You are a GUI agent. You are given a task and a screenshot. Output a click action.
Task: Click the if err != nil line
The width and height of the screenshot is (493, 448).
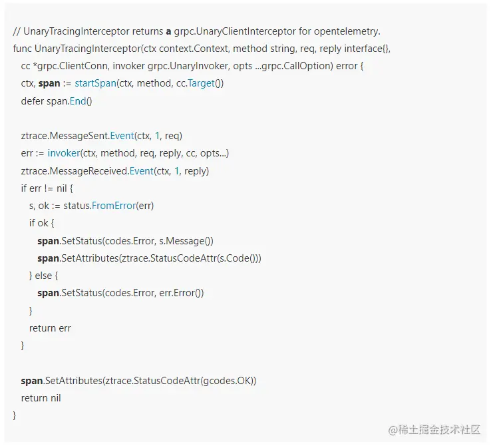click(47, 188)
